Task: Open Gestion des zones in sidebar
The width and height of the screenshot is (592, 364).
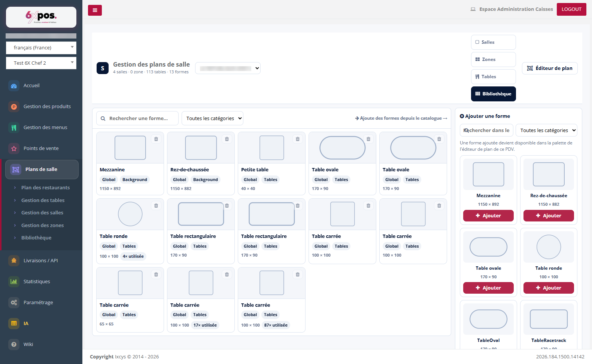Action: tap(42, 226)
